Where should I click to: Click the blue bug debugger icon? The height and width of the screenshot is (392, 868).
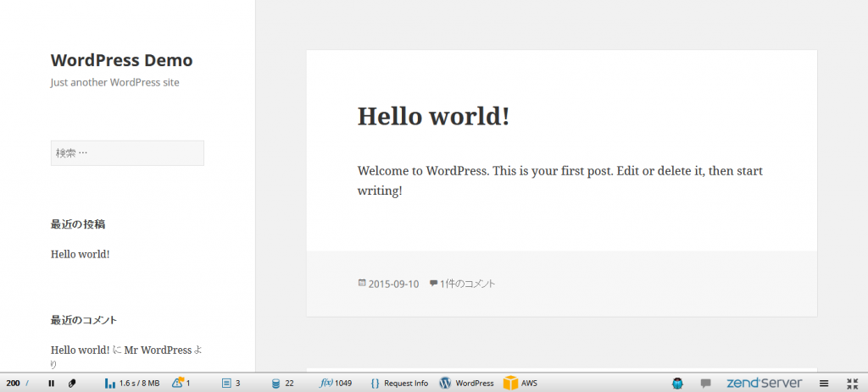pyautogui.click(x=678, y=384)
